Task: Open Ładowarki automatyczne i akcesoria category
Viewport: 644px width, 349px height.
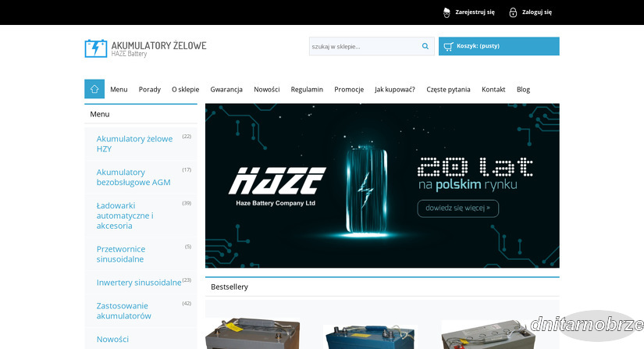Action: click(125, 215)
